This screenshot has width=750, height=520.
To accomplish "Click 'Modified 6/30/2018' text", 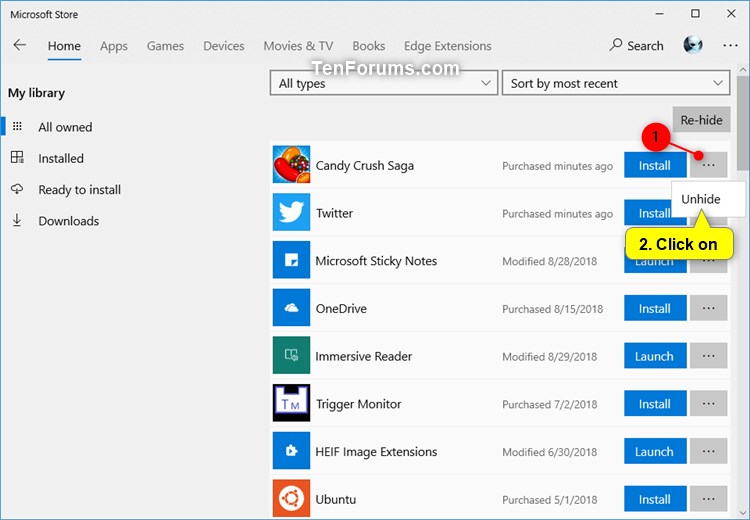I will (550, 452).
